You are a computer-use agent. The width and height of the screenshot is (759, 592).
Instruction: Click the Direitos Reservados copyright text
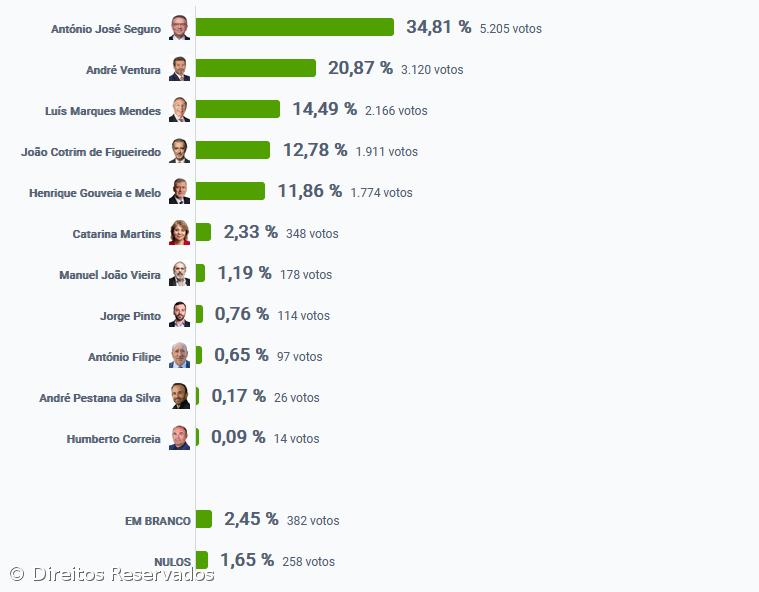tap(112, 574)
